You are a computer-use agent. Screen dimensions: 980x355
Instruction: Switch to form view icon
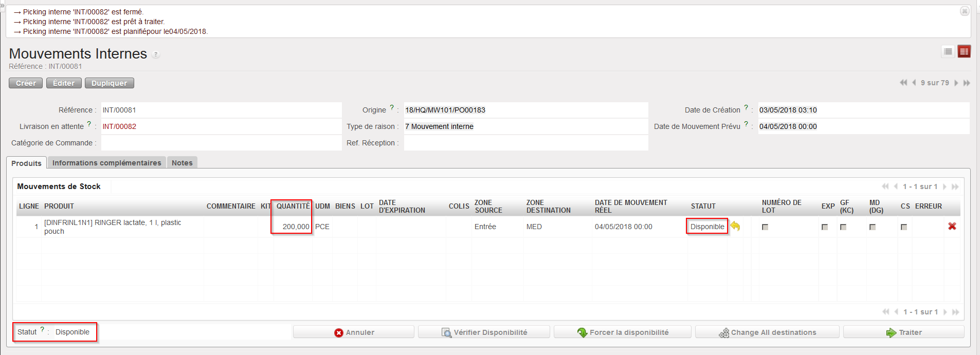(x=964, y=51)
